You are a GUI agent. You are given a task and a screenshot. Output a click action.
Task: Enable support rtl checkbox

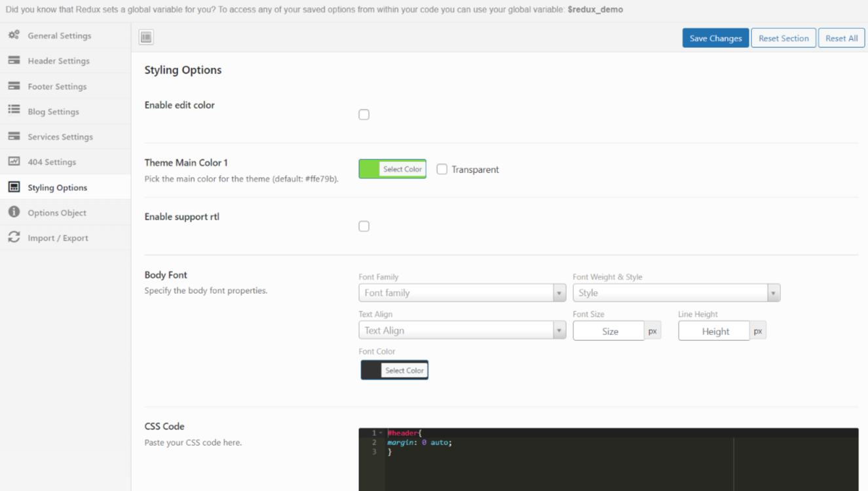(x=364, y=226)
